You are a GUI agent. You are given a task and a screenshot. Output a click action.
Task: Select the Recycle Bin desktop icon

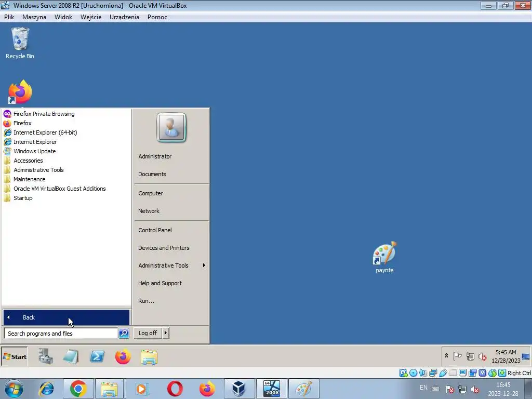point(20,44)
